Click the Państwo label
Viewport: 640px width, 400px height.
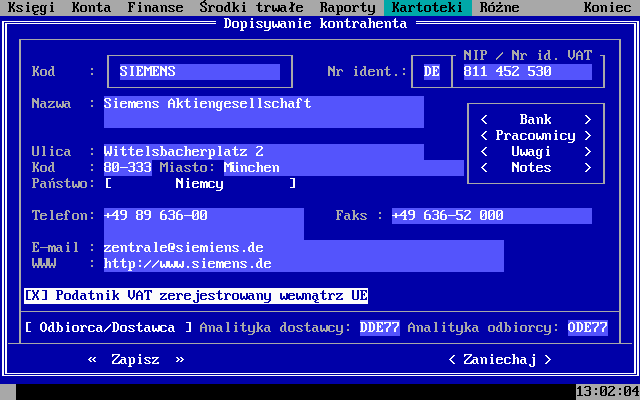60,184
